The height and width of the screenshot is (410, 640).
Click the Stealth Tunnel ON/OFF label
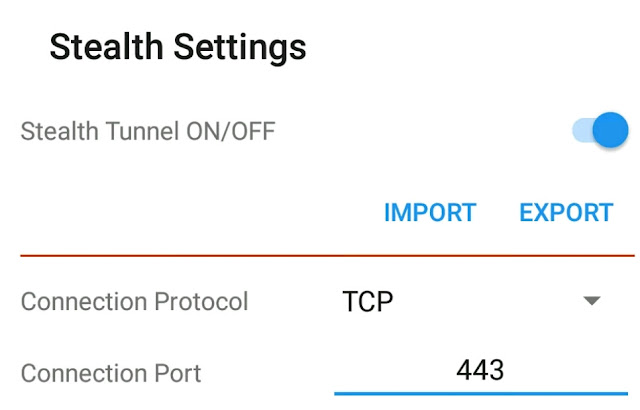[x=148, y=131]
